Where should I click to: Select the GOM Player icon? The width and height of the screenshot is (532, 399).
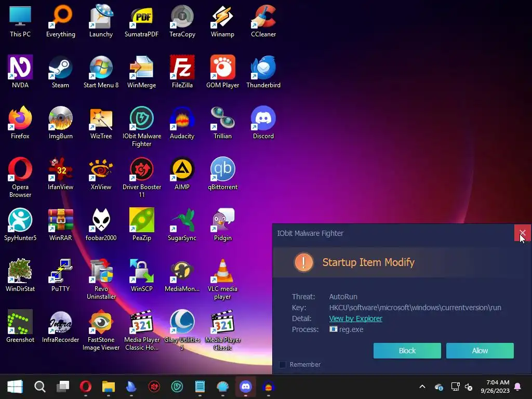pyautogui.click(x=222, y=72)
